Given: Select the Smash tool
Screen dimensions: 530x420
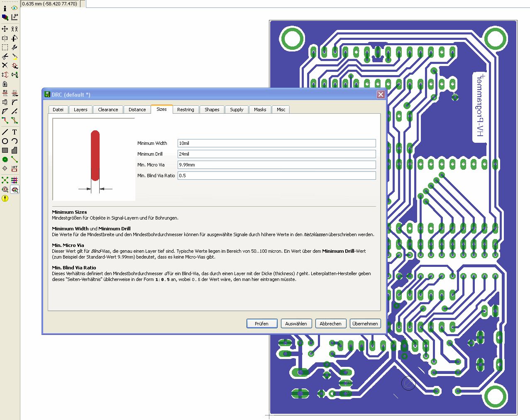Looking at the screenshot, I should click(x=5, y=102).
